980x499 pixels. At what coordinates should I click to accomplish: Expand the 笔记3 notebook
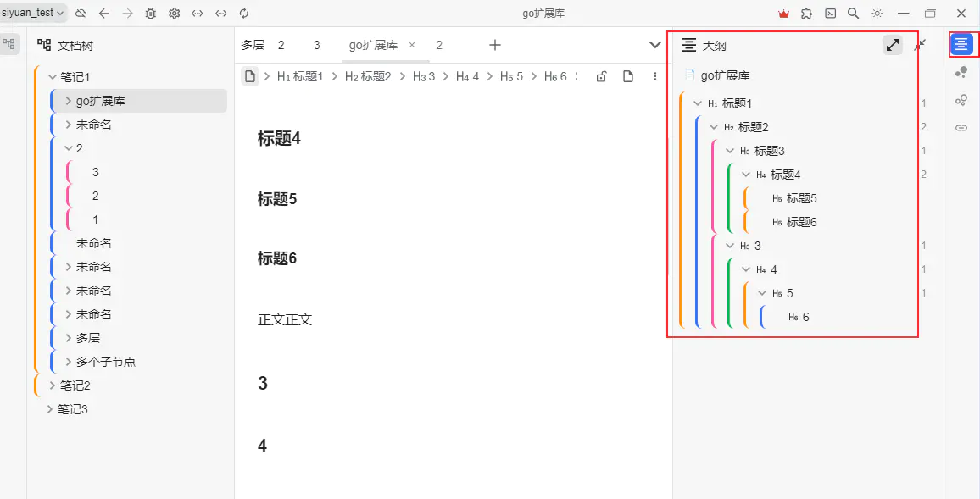[50, 409]
